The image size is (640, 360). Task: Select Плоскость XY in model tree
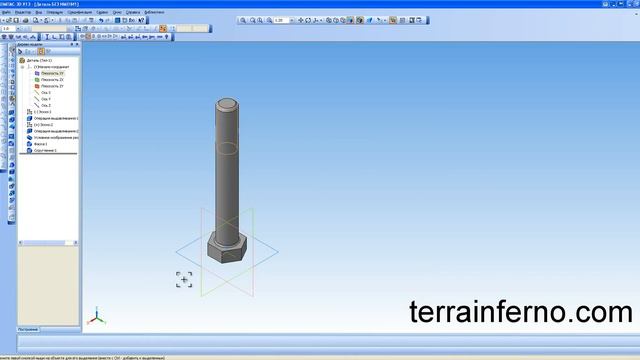[x=52, y=73]
